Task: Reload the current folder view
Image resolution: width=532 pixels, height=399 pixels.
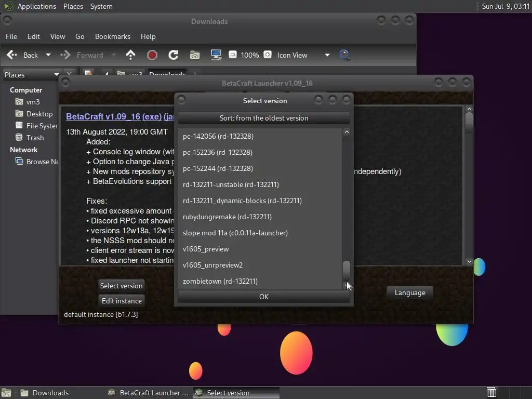Action: click(174, 55)
